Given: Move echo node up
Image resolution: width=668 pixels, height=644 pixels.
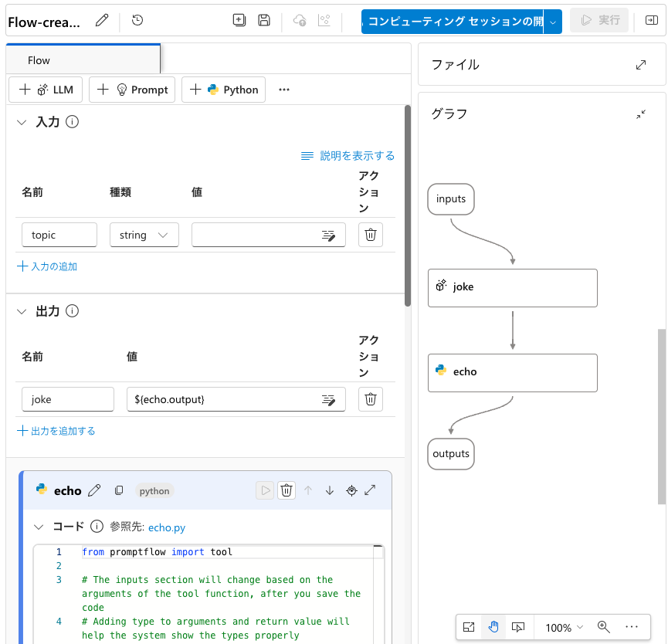Looking at the screenshot, I should 308,490.
